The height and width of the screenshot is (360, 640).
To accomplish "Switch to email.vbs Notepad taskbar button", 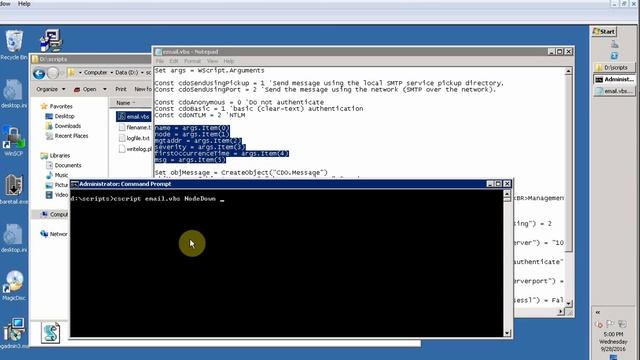I will coord(614,91).
